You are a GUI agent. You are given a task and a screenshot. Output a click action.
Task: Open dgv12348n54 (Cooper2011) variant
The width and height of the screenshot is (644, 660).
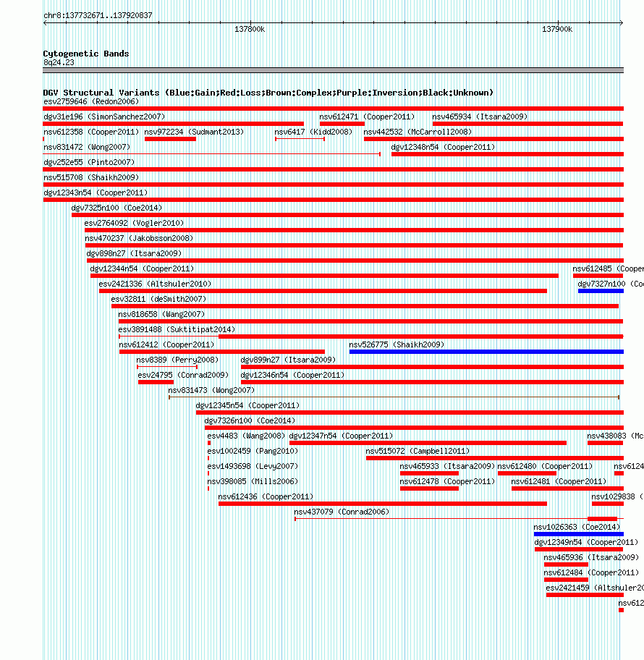click(443, 147)
